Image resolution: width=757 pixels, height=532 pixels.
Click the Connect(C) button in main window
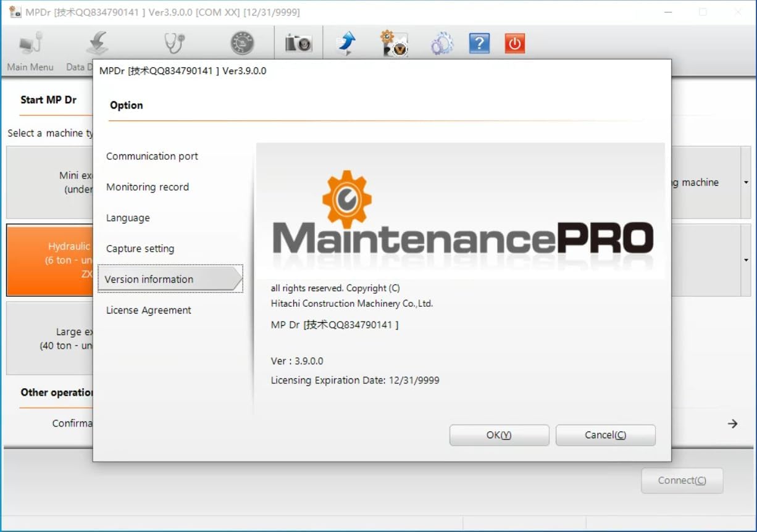(682, 481)
